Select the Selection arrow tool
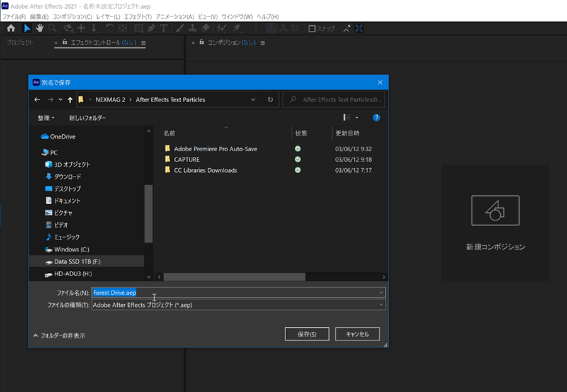Viewport: 567px width, 392px height. [x=27, y=28]
